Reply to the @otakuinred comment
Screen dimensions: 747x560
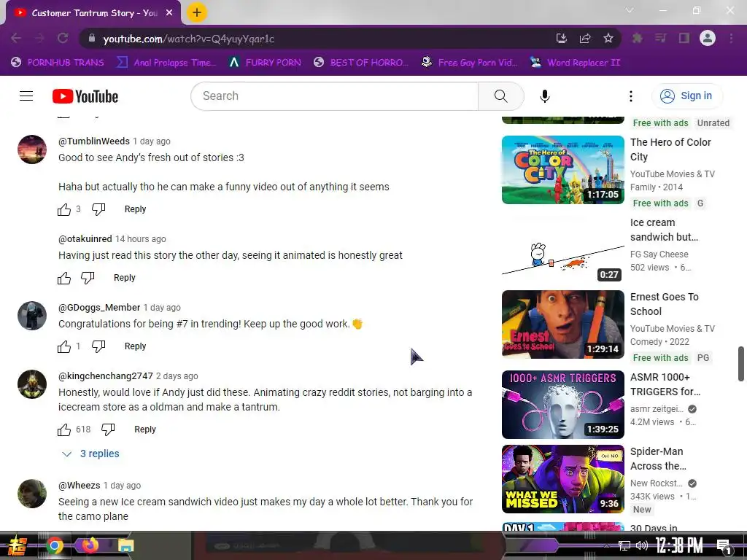[x=124, y=278]
